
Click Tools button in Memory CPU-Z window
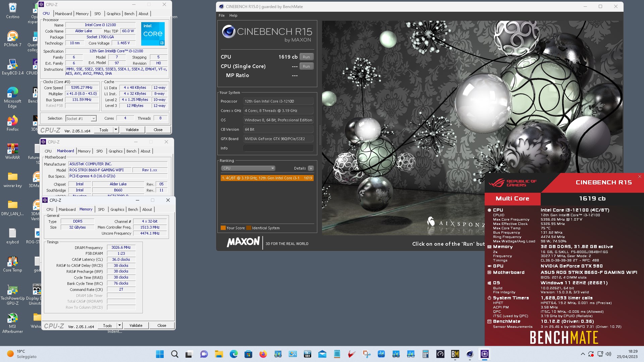click(x=107, y=325)
